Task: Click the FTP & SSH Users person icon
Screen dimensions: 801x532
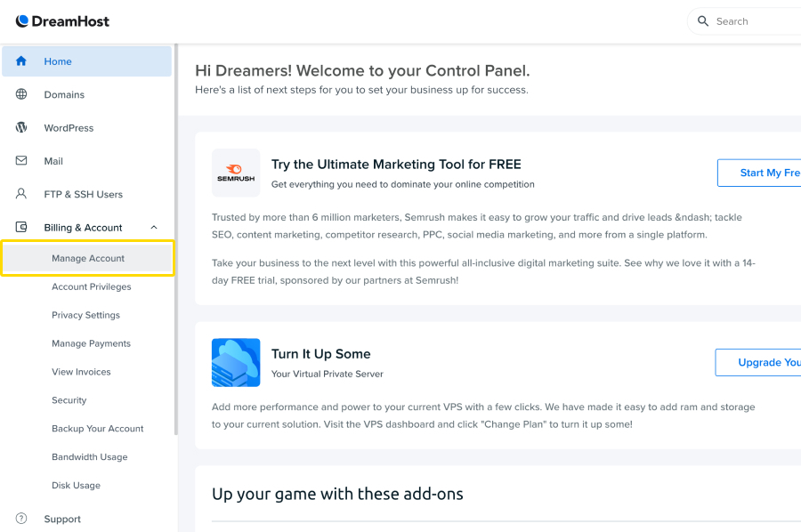Action: 21,194
